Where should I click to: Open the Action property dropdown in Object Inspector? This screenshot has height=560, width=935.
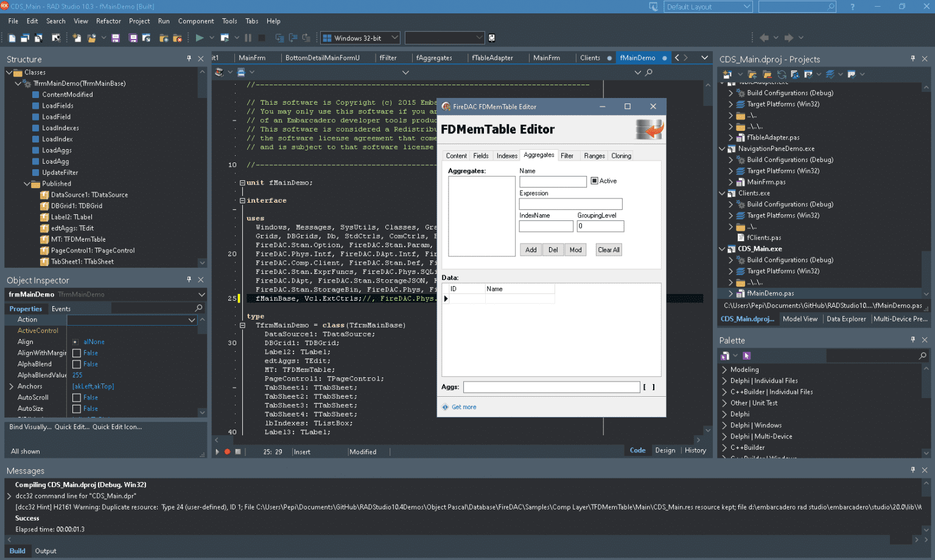coord(192,320)
